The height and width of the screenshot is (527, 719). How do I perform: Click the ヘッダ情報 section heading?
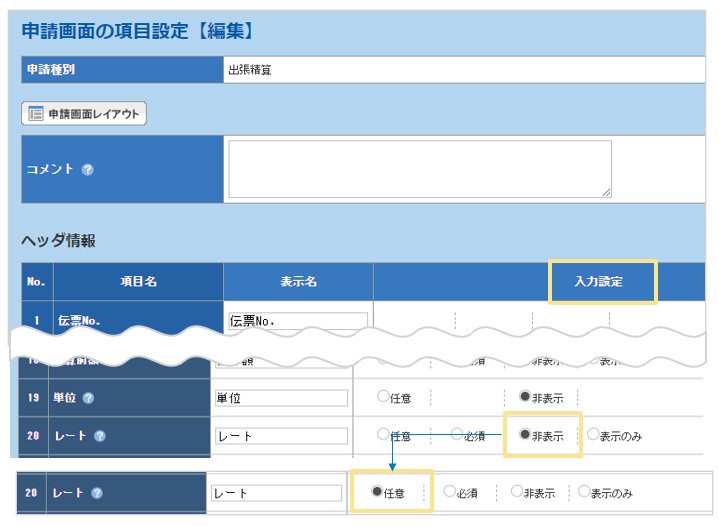58,240
